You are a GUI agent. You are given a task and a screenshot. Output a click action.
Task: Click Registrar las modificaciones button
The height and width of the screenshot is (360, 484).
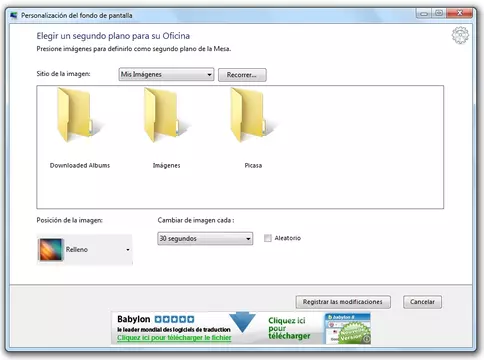pos(343,302)
